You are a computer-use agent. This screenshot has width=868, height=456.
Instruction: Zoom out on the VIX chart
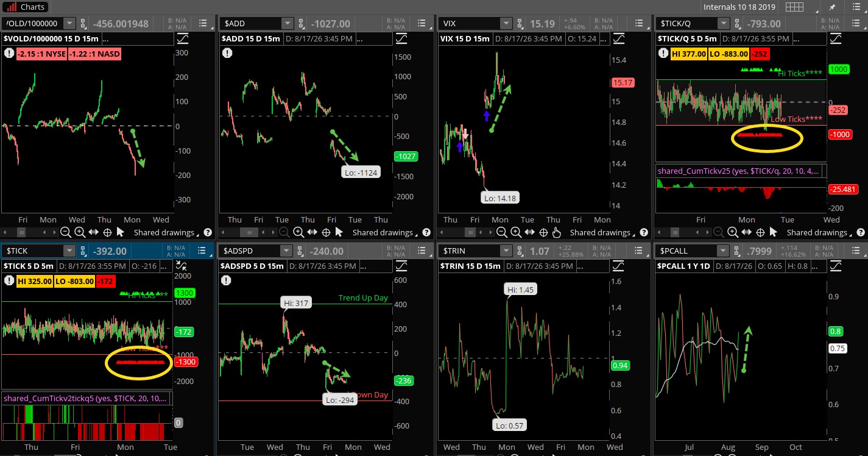click(x=502, y=232)
